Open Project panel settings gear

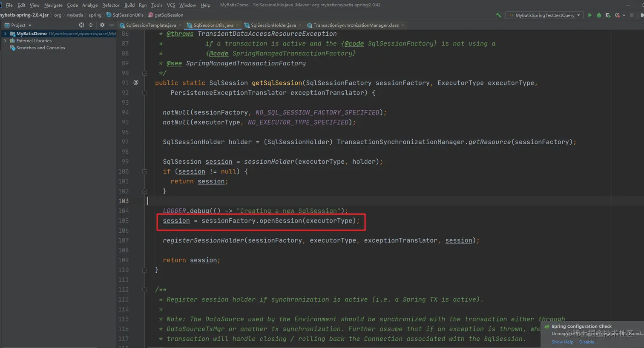[x=102, y=25]
